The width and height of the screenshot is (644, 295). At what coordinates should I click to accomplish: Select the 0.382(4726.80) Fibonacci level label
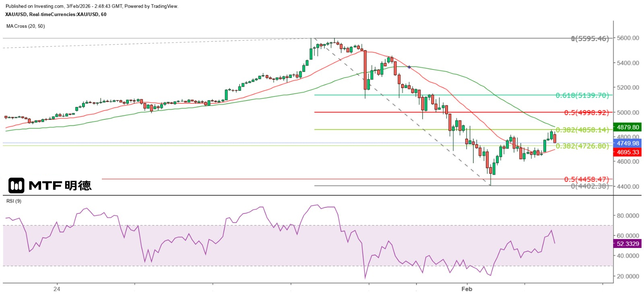(x=582, y=146)
